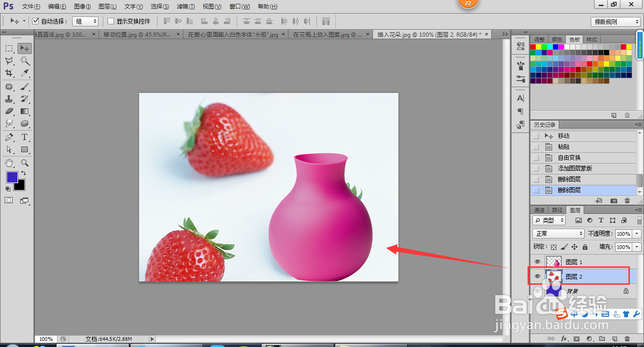This screenshot has height=347, width=644.
Task: Enable 显示变换控件 checkbox
Action: 111,21
